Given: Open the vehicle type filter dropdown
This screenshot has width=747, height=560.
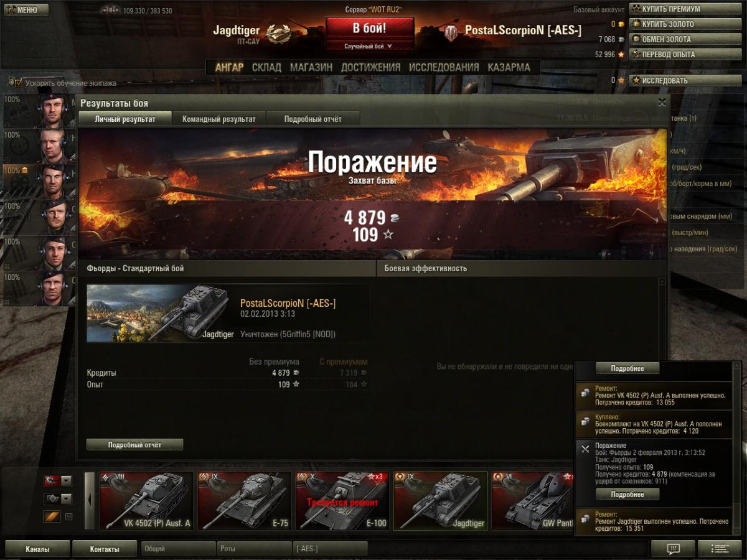Looking at the screenshot, I should tap(58, 498).
